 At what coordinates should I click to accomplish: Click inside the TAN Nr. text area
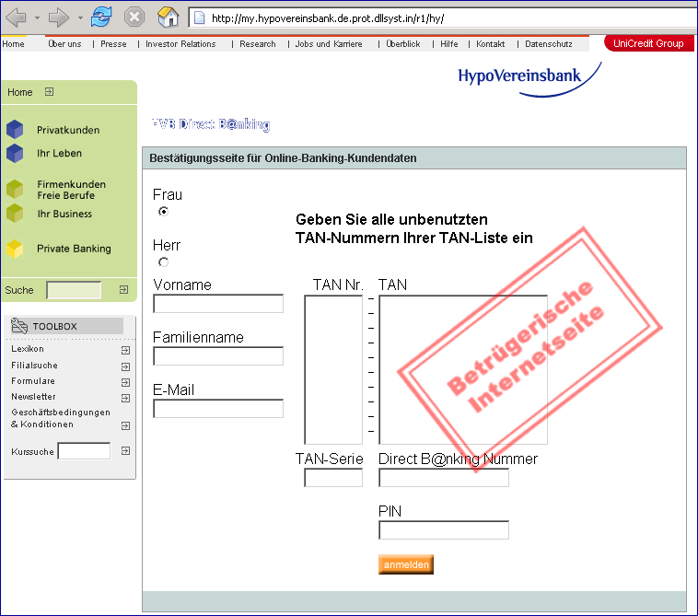pyautogui.click(x=333, y=370)
